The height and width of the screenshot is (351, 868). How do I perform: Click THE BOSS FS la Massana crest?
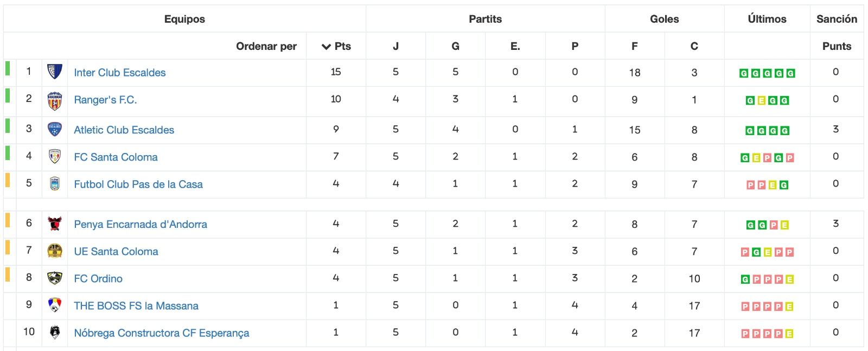coord(55,305)
